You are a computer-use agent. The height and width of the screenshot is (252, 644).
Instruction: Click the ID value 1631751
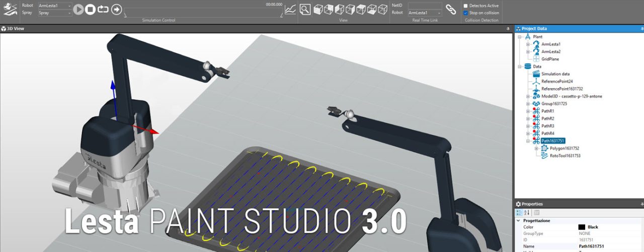585,240
